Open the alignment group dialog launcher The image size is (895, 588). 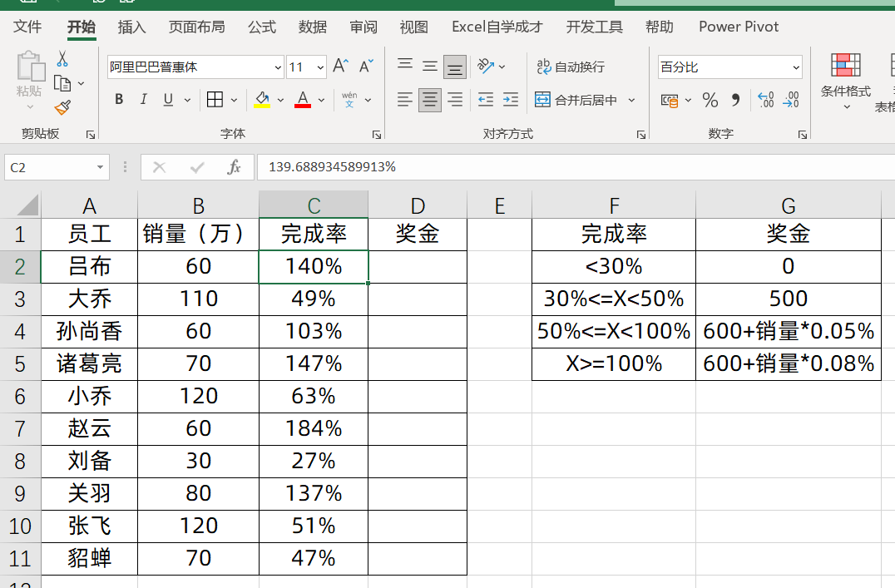pos(641,135)
